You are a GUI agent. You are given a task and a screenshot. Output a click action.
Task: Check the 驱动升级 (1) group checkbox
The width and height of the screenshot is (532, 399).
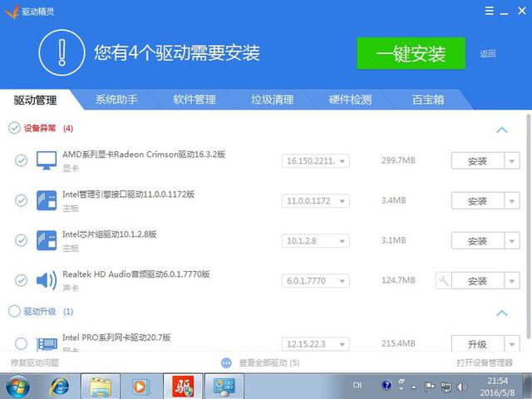point(15,311)
